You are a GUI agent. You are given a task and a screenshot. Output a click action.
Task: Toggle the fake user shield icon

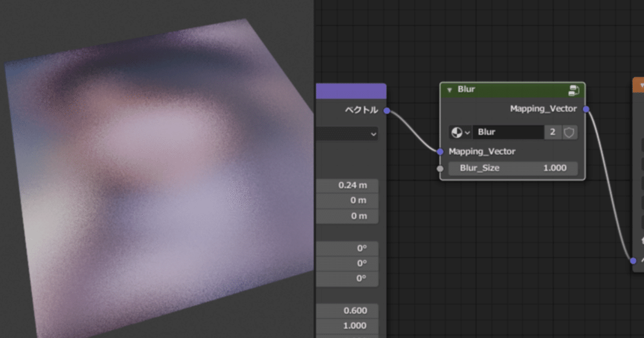[x=569, y=132]
